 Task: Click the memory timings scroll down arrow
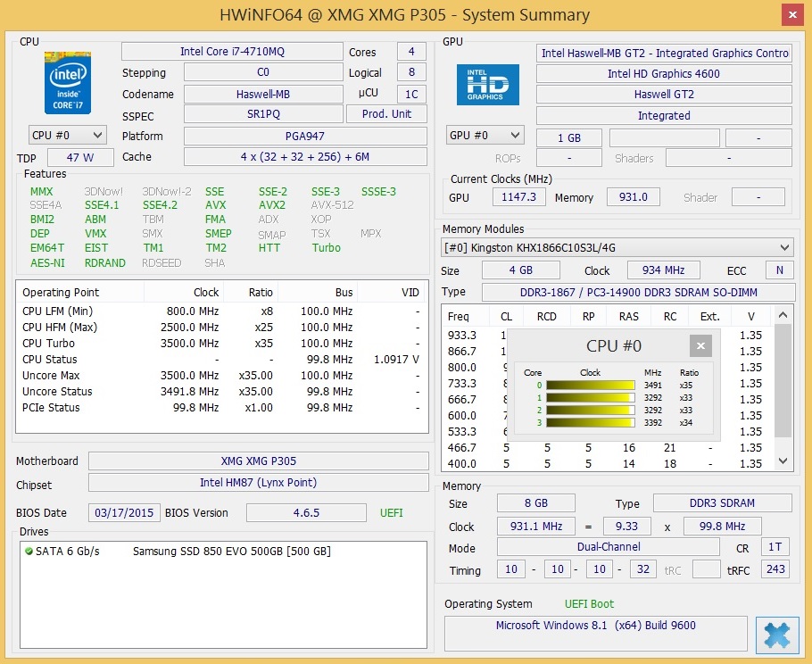pos(783,461)
